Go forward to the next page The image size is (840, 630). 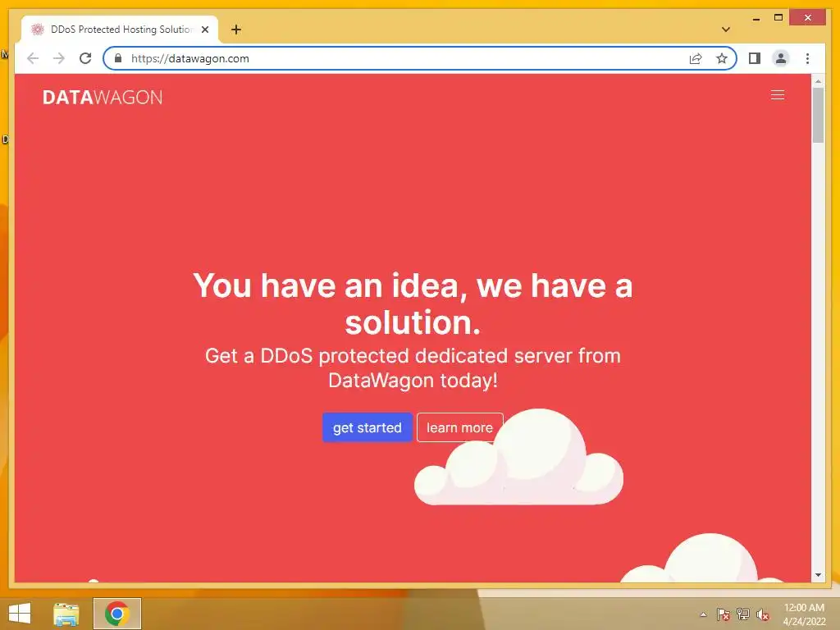coord(59,58)
